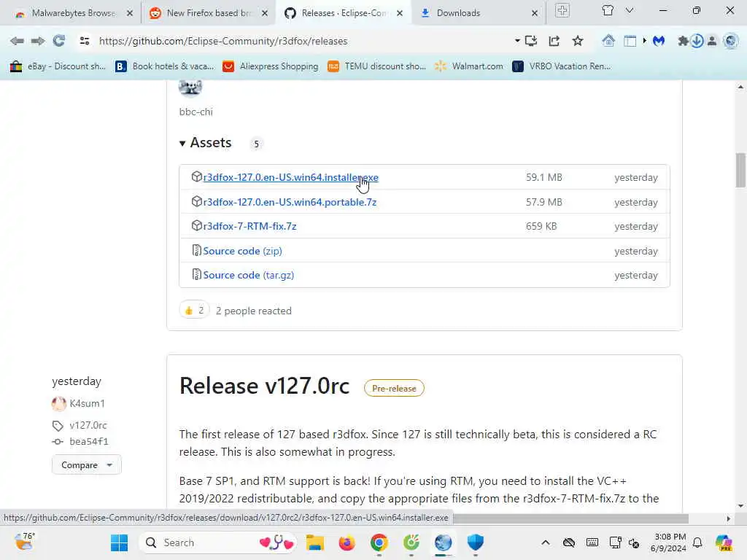Go forward with the forward arrow
The height and width of the screenshot is (560, 747).
38,41
